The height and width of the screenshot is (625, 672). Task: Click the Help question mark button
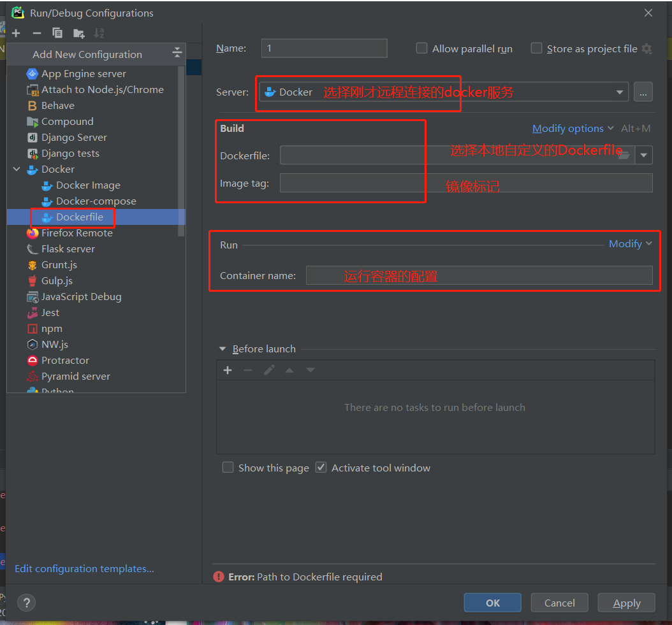27,603
